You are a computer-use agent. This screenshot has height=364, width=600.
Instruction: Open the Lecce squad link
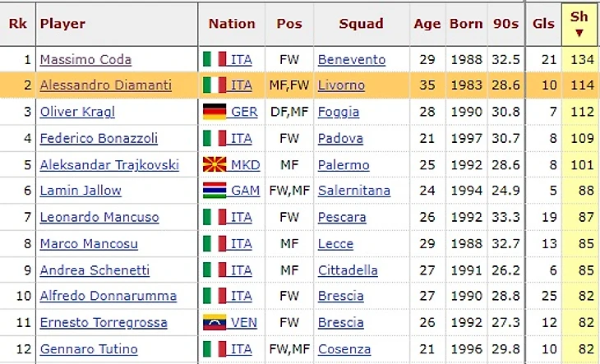[x=335, y=244]
